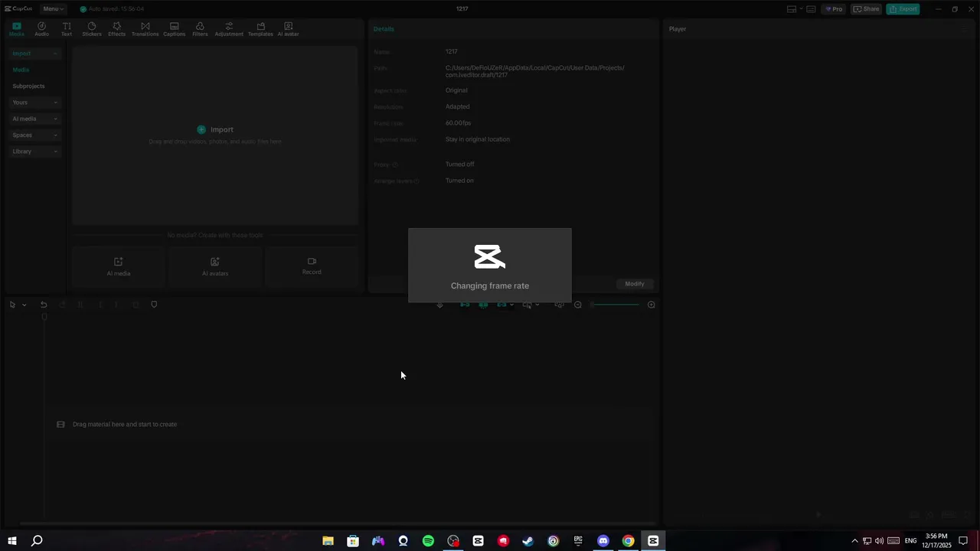This screenshot has height=551, width=980.
Task: Open Discord from the taskbar
Action: pos(603,541)
